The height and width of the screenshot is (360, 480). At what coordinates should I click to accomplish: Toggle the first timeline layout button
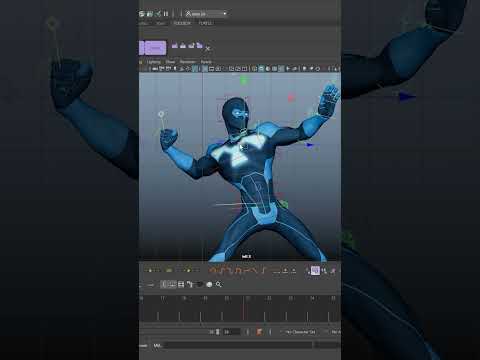pos(164,284)
